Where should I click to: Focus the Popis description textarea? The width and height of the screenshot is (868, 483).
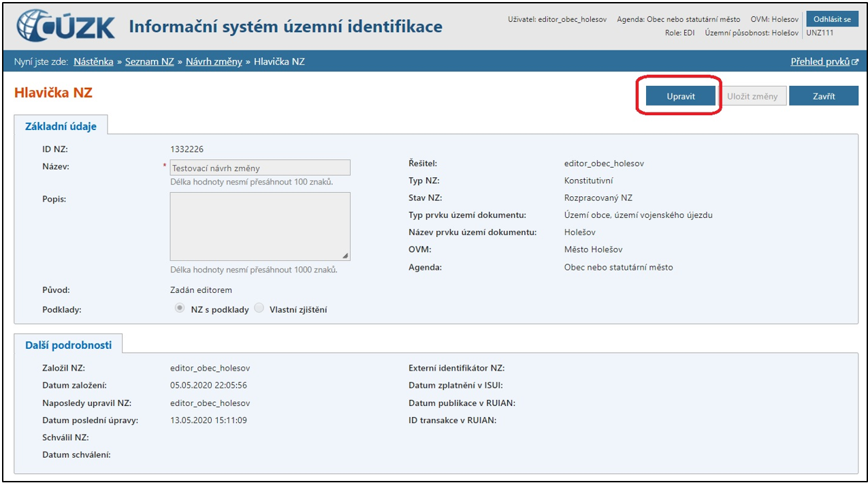tap(259, 226)
